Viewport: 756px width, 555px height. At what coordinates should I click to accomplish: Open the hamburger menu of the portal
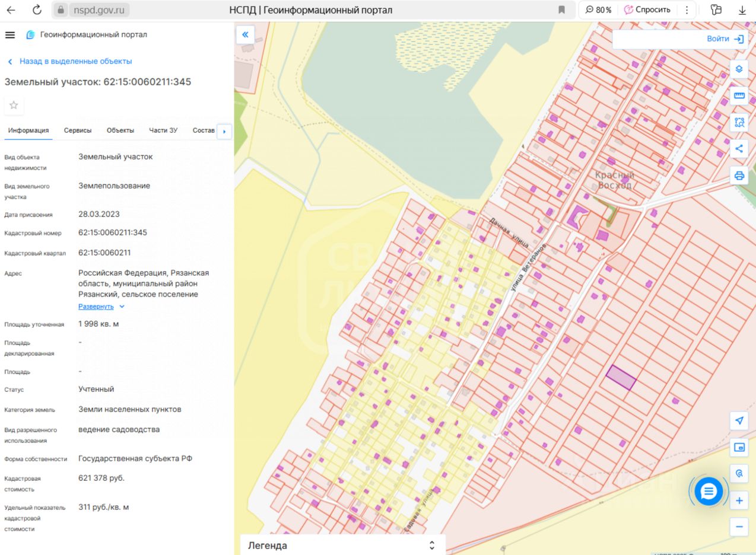tap(9, 35)
